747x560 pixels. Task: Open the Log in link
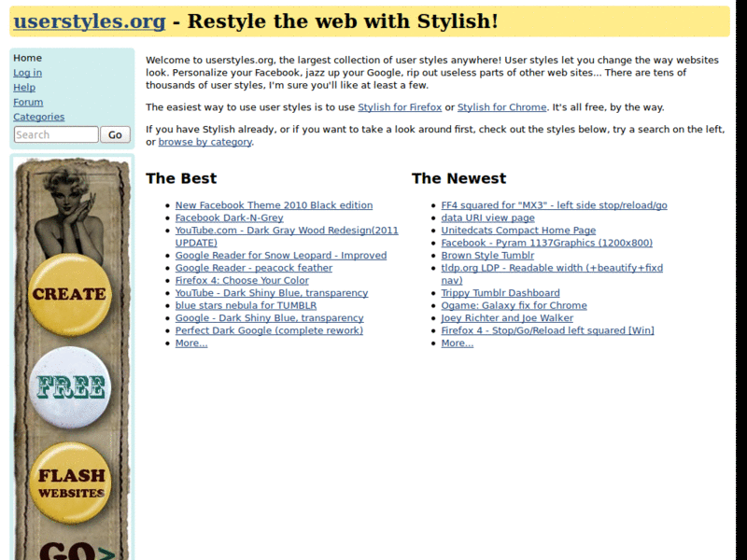[x=27, y=73]
